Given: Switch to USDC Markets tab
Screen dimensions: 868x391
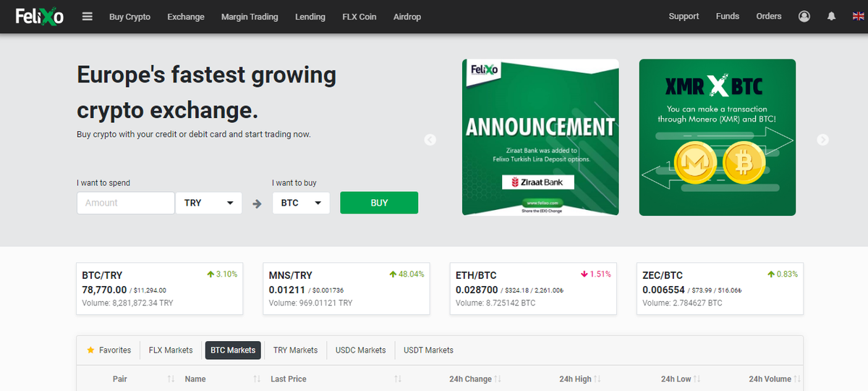Looking at the screenshot, I should click(360, 350).
